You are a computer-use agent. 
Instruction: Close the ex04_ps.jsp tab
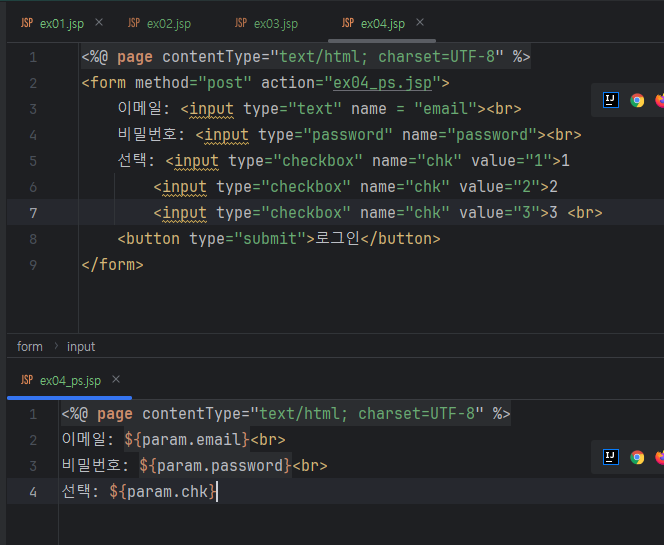[x=116, y=379]
